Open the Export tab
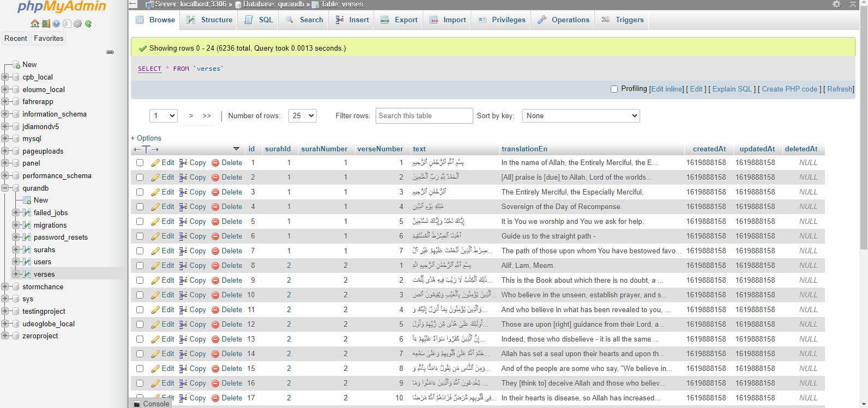The image size is (868, 408). 399,20
